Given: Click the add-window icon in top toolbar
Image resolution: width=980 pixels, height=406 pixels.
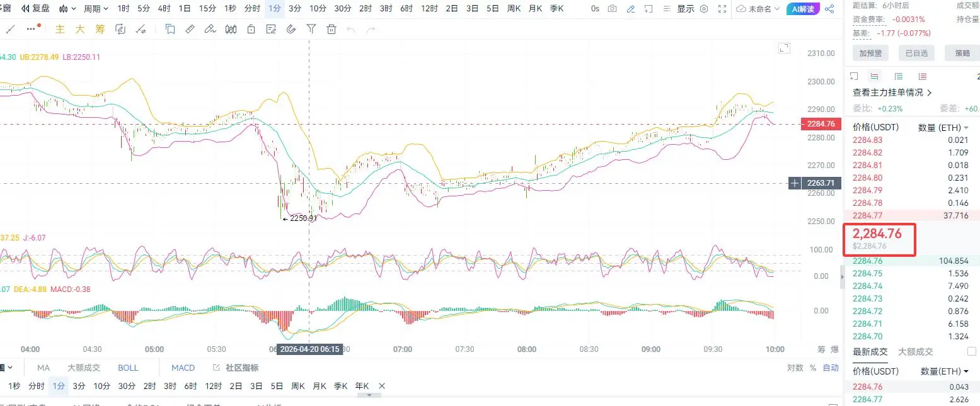Looking at the screenshot, I should tap(650, 9).
